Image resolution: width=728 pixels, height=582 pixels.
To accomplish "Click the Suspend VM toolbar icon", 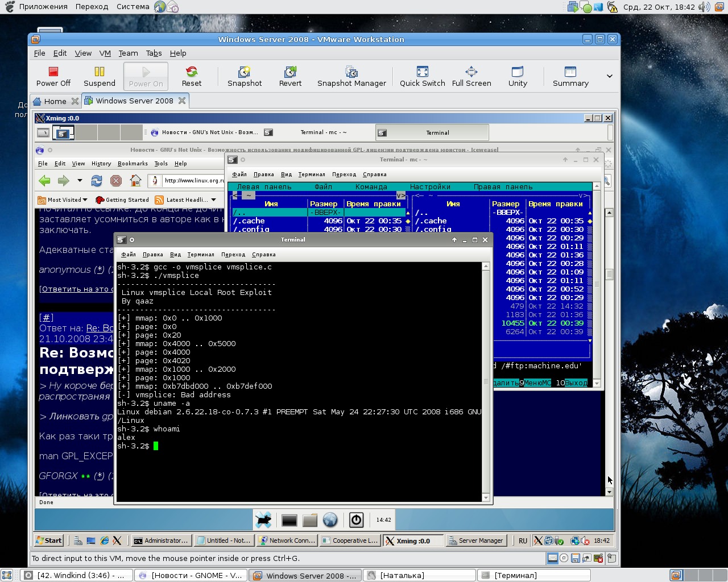I will 100,76.
